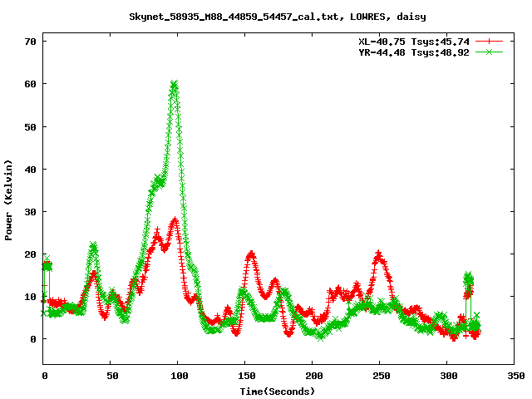
Task: Click the x-axis tick label 50
Action: pos(112,376)
